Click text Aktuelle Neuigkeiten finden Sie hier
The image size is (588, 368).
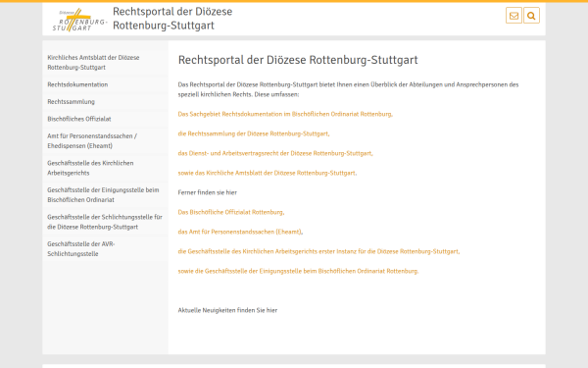[227, 310]
